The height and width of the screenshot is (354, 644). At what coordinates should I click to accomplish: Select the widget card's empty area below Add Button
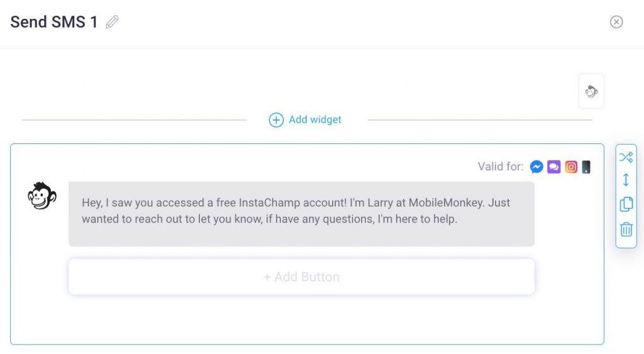tap(302, 321)
